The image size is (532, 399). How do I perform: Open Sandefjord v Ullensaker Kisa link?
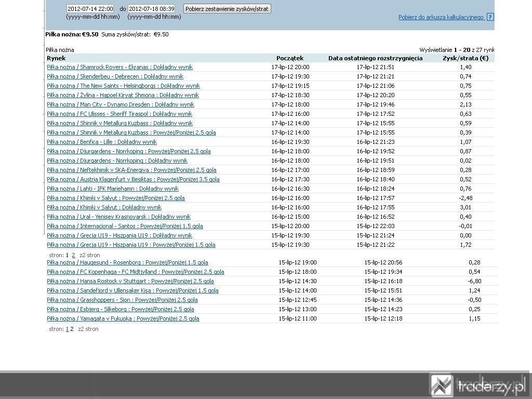tap(132, 290)
